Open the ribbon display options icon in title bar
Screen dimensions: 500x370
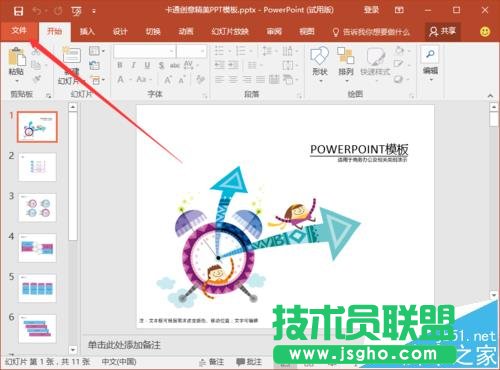[x=399, y=10]
